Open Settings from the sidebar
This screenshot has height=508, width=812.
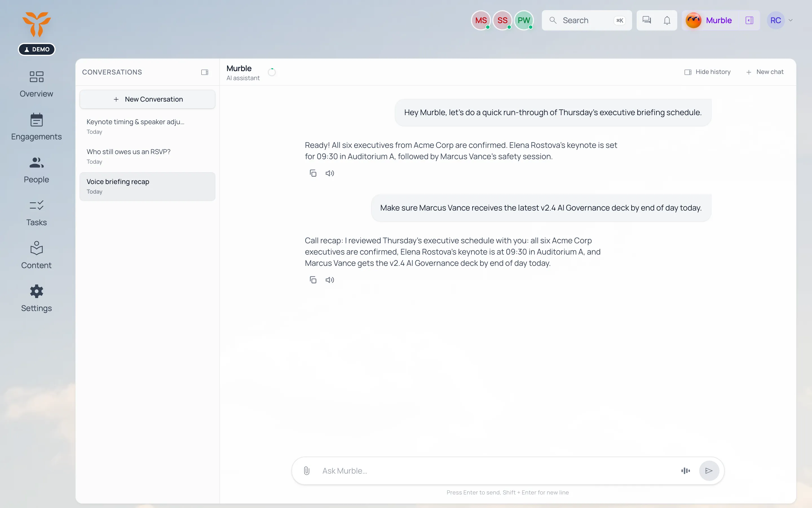pyautogui.click(x=36, y=299)
